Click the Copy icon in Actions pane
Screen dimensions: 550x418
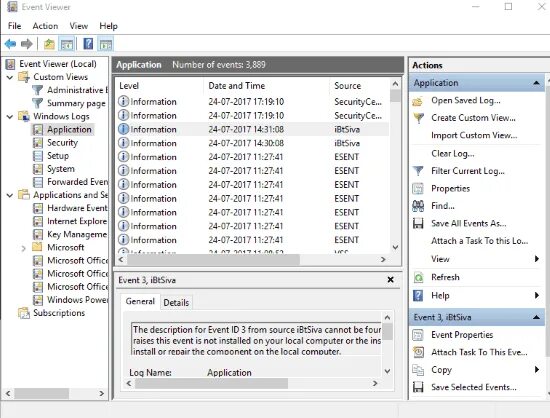pyautogui.click(x=418, y=370)
